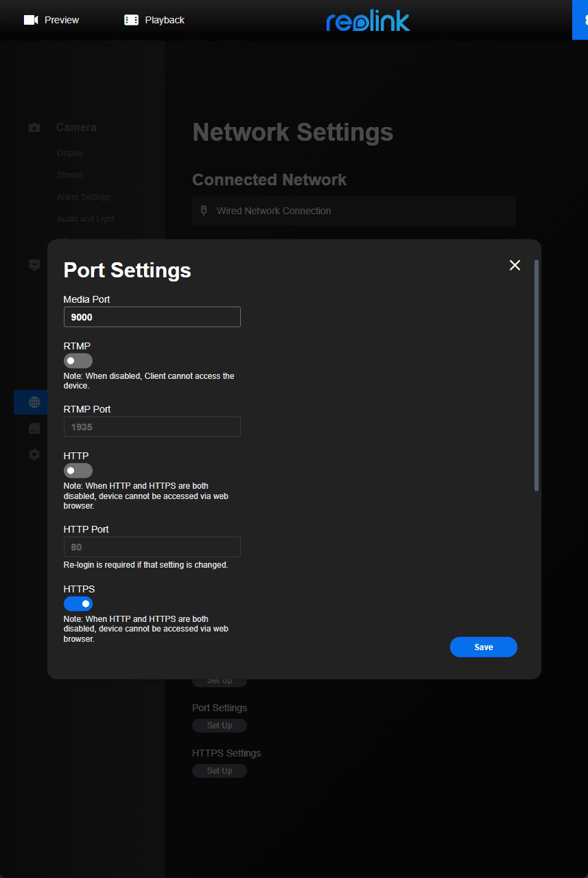Switch to the Playback tab
The image size is (588, 878).
[164, 20]
